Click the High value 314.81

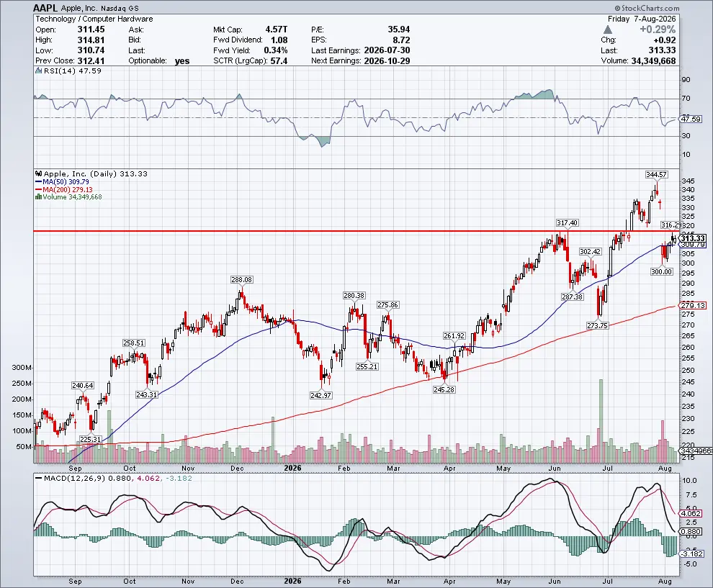pyautogui.click(x=91, y=40)
